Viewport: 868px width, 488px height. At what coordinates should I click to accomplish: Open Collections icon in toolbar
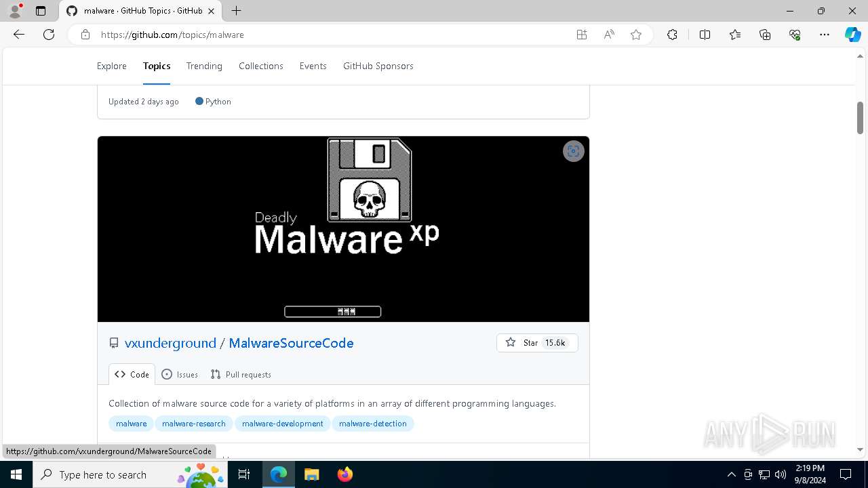765,35
